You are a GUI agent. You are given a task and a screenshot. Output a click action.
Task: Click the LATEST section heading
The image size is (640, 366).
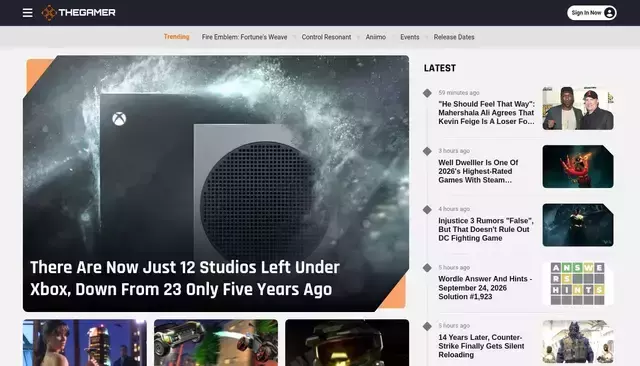tap(440, 68)
